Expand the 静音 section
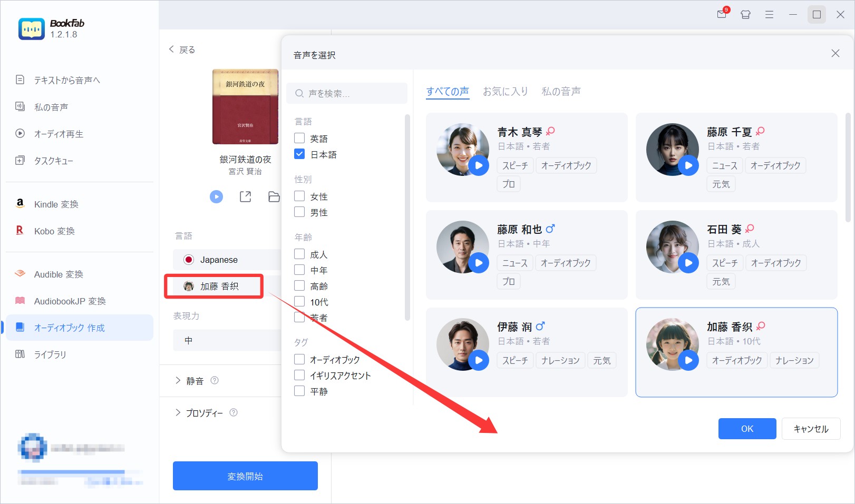This screenshot has width=855, height=504. click(x=178, y=380)
